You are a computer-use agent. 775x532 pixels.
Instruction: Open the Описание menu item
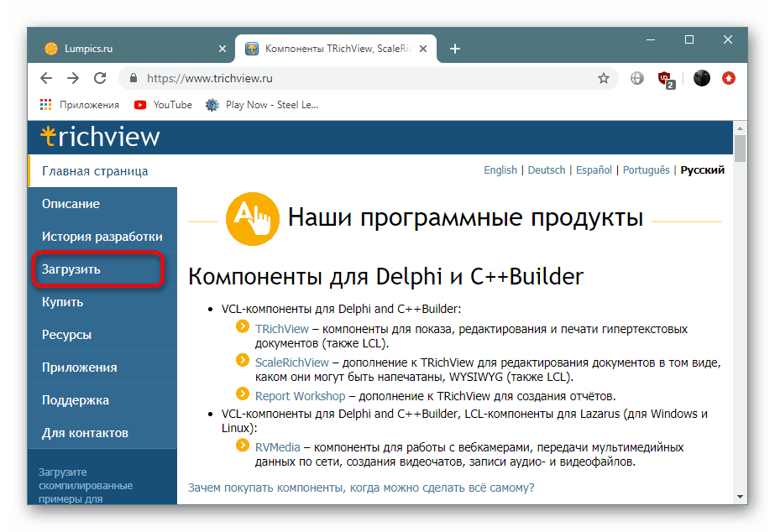(x=102, y=204)
